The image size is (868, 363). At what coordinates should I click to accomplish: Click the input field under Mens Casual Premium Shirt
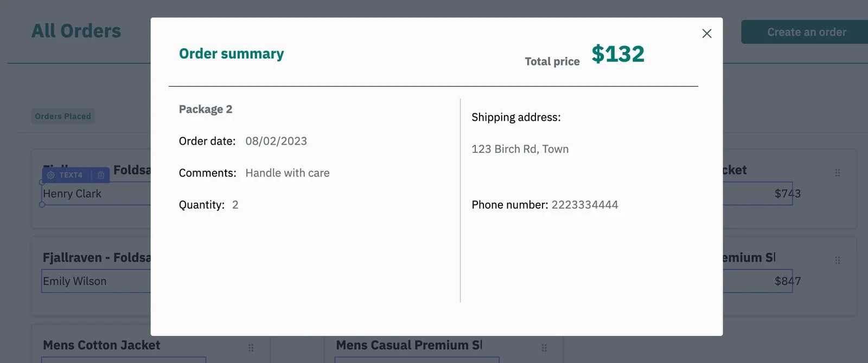tap(417, 359)
